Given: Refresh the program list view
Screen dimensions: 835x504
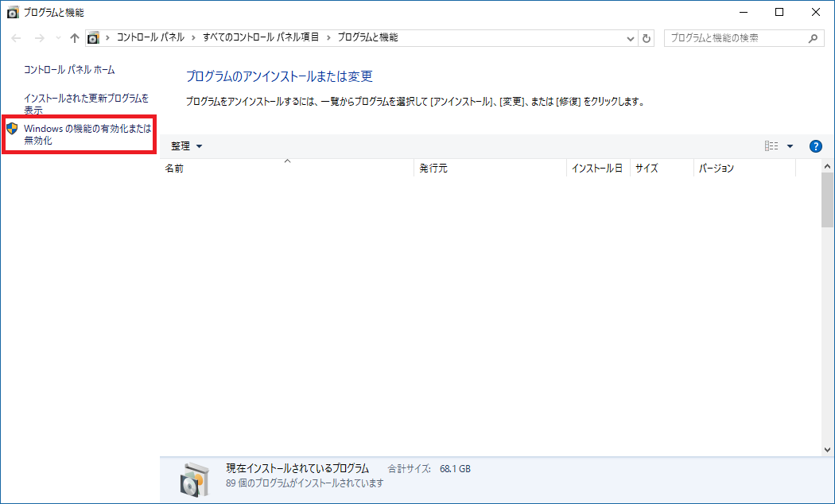Looking at the screenshot, I should click(647, 38).
